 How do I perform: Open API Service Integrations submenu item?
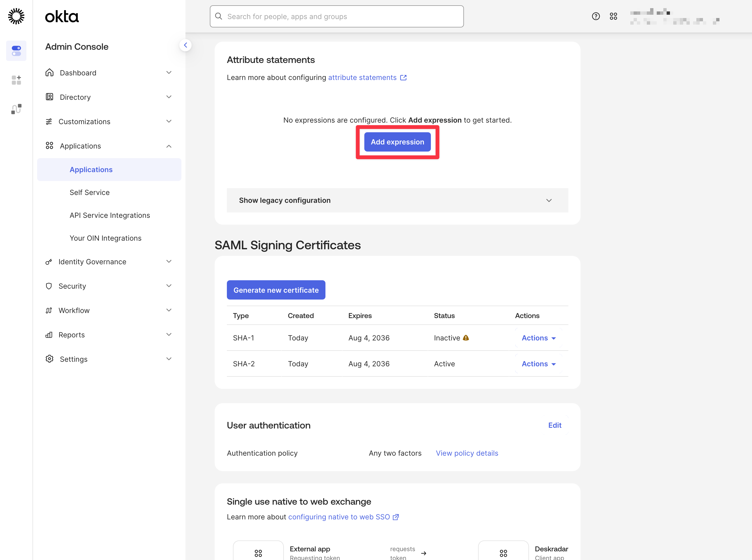coord(109,215)
